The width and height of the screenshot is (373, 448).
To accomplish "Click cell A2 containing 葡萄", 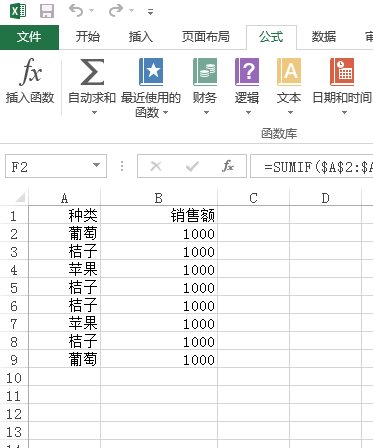I will click(65, 233).
